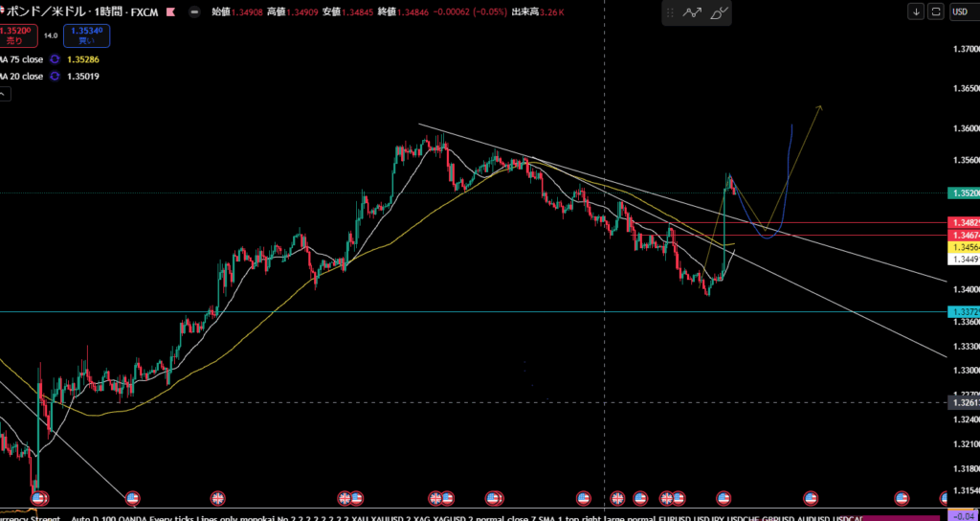Viewport: 980px width, 521px height.
Task: Click the yellow 1.3456 SMA price label
Action: coord(964,246)
